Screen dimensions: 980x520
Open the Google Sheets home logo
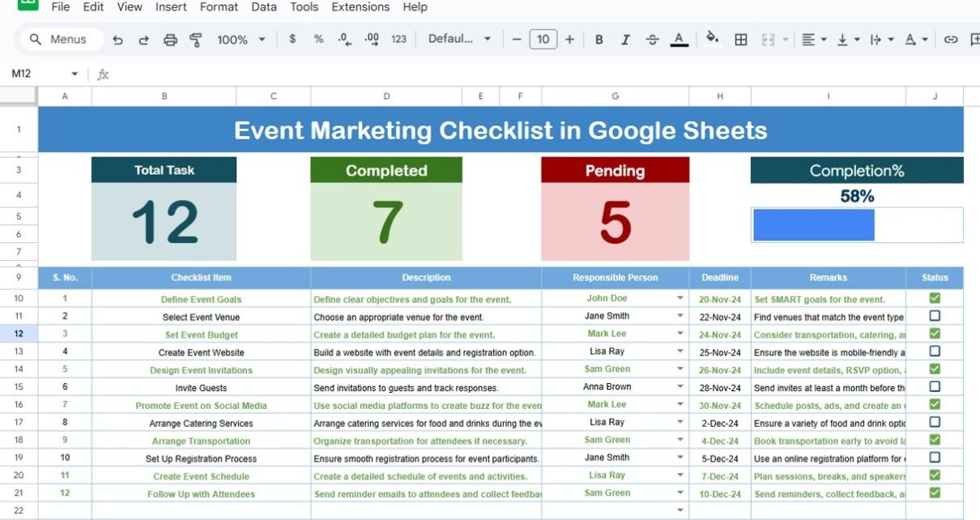(28, 4)
